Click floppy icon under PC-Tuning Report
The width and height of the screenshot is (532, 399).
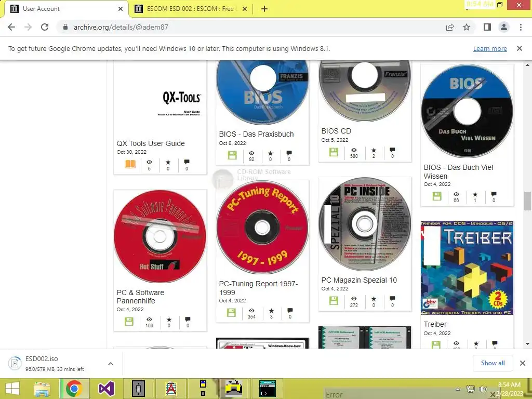[231, 312]
